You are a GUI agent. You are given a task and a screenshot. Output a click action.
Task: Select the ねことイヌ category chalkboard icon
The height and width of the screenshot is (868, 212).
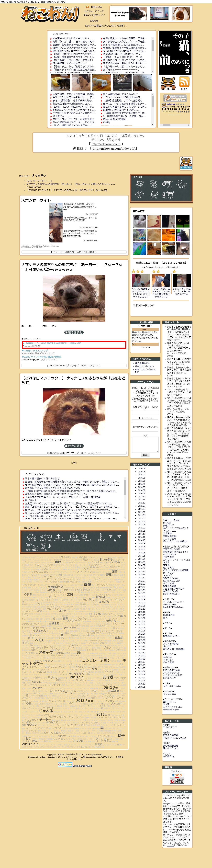tap(168, 195)
